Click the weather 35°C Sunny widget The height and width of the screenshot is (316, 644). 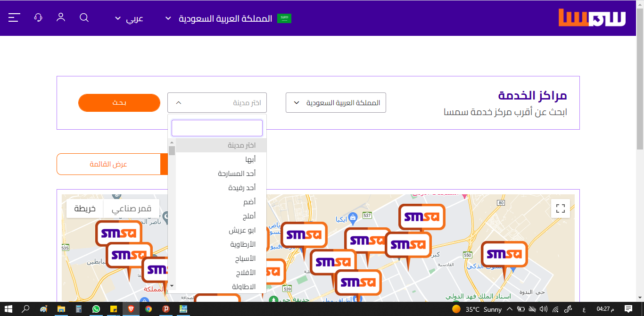[x=477, y=309]
